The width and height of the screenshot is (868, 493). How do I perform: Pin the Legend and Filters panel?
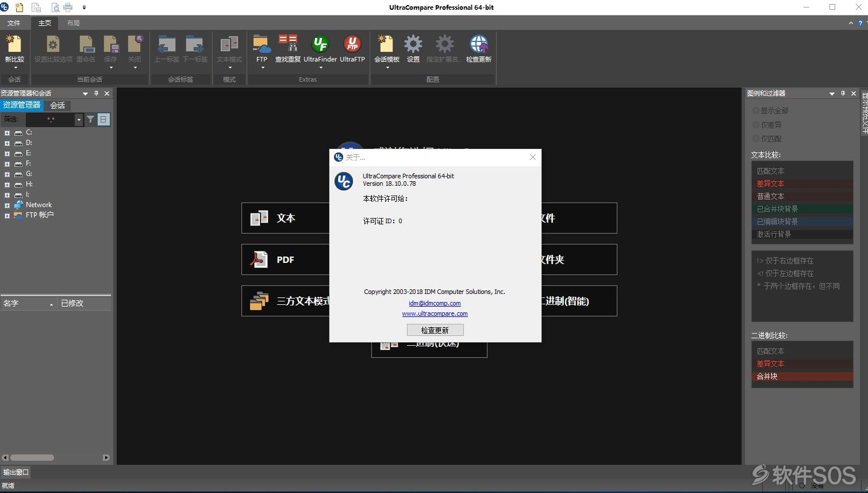click(x=843, y=93)
